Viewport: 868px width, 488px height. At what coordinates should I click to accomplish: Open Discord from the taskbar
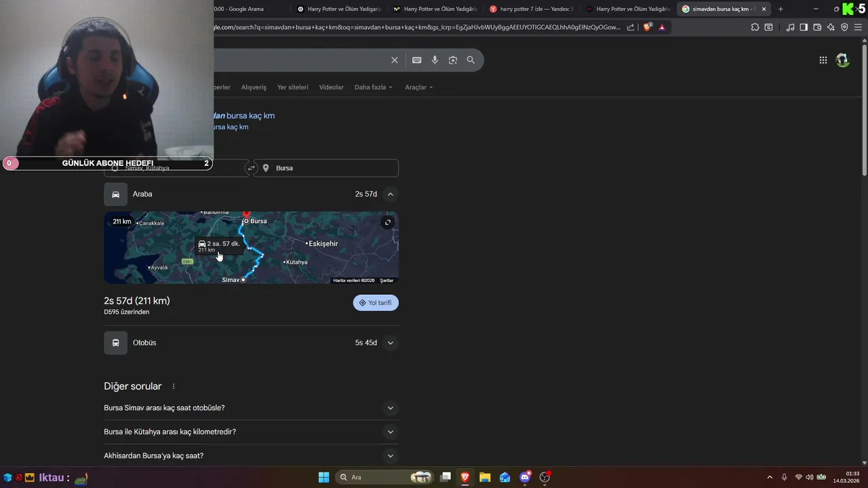click(x=525, y=477)
